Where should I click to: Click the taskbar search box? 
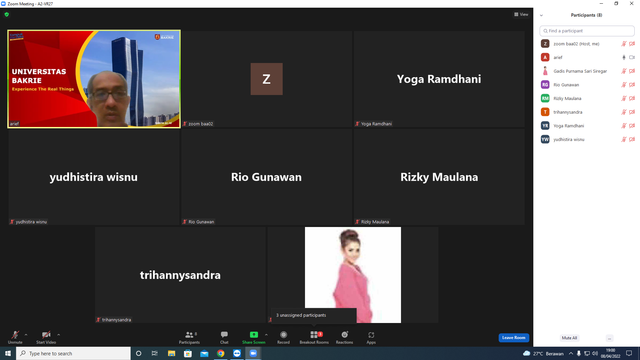(73, 353)
